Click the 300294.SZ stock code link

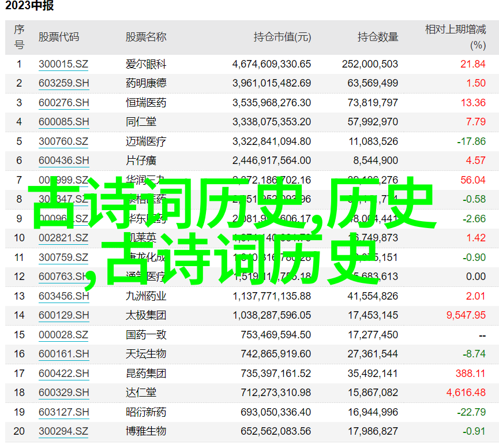[x=63, y=431]
